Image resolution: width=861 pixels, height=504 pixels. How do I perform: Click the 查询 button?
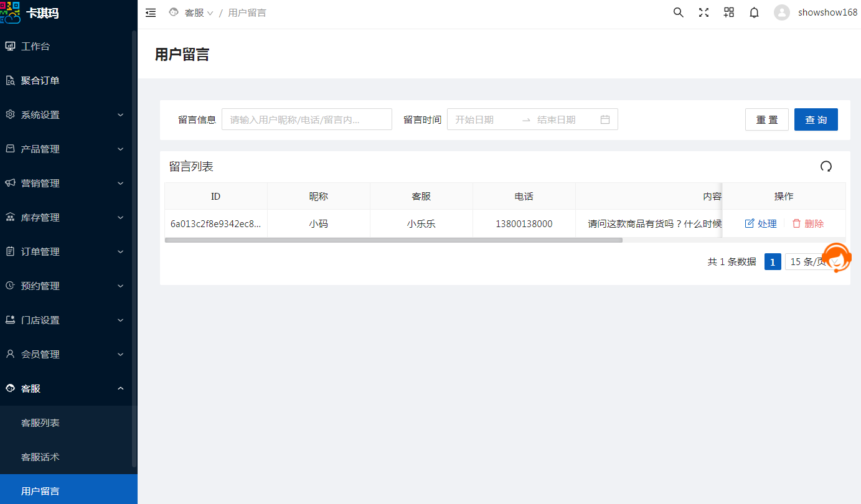coord(816,119)
